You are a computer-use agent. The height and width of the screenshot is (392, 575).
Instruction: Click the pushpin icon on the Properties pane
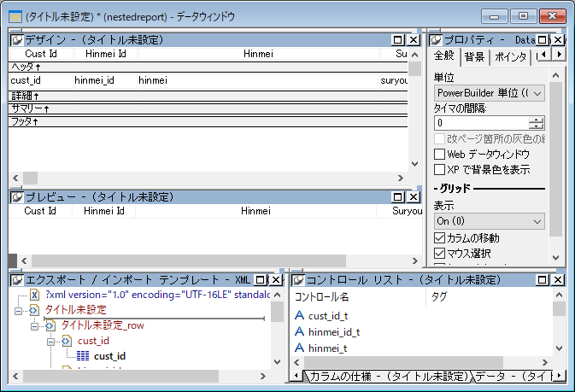(x=435, y=40)
